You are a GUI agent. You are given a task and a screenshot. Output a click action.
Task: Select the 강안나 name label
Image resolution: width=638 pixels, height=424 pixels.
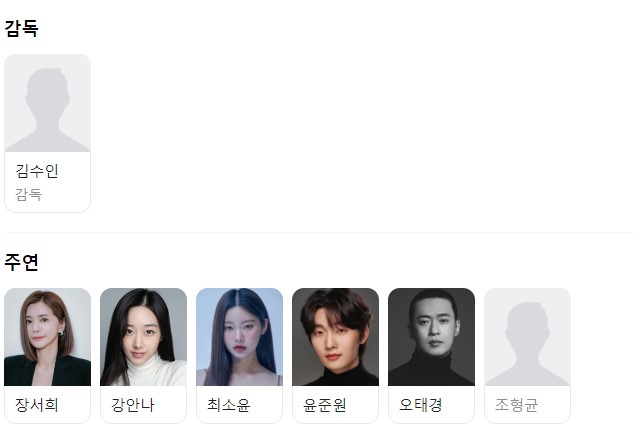coord(133,405)
